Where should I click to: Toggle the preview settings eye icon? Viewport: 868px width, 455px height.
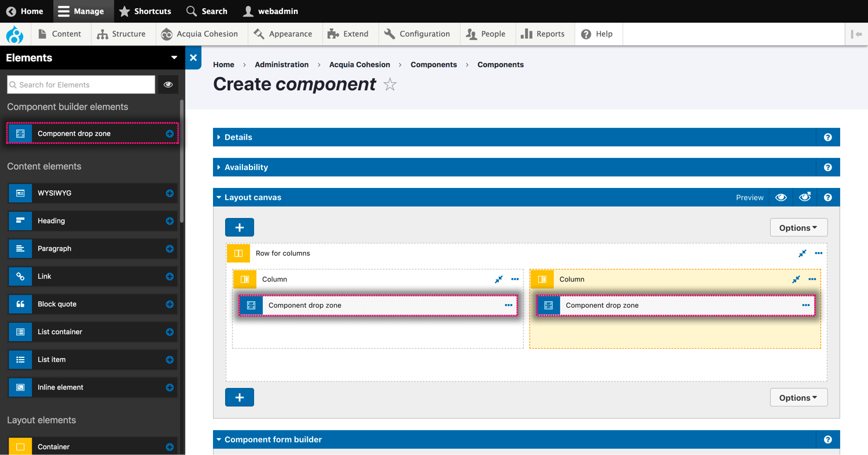coord(804,197)
